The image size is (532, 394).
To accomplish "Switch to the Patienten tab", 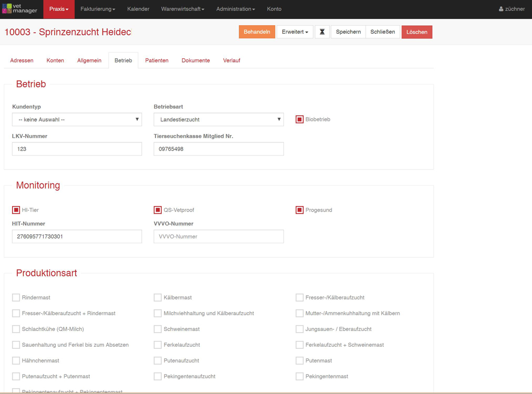I will point(157,60).
